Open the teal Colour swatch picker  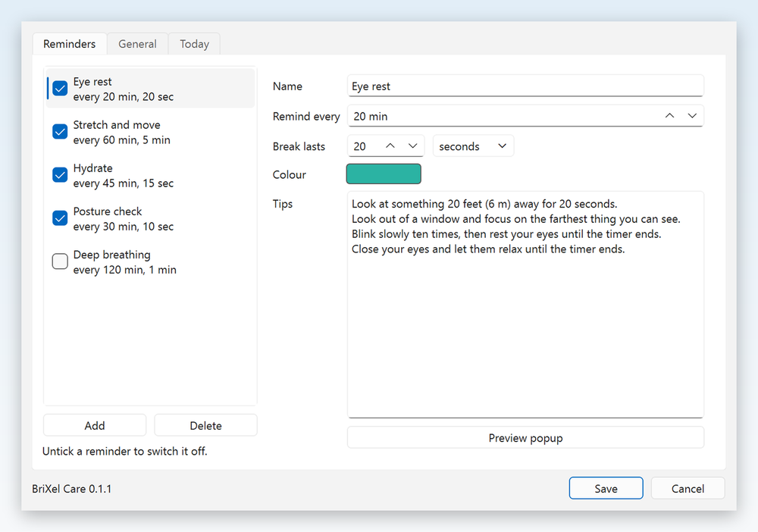tap(384, 174)
